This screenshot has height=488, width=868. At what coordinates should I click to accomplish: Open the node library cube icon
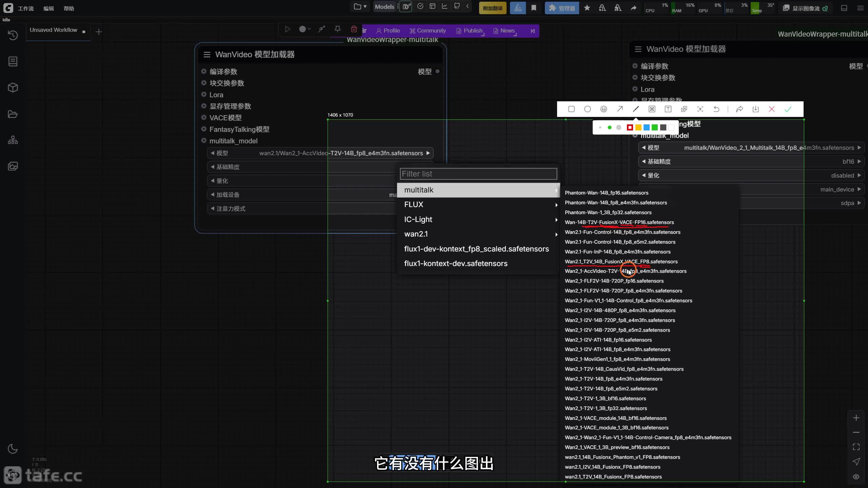click(x=13, y=88)
